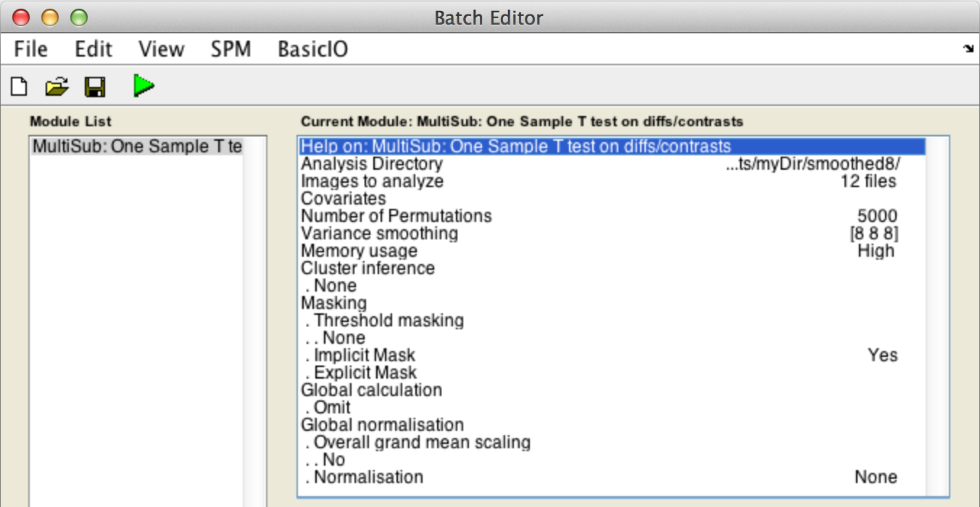The width and height of the screenshot is (980, 507).
Task: Select the Memory usage item
Action: [x=612, y=251]
